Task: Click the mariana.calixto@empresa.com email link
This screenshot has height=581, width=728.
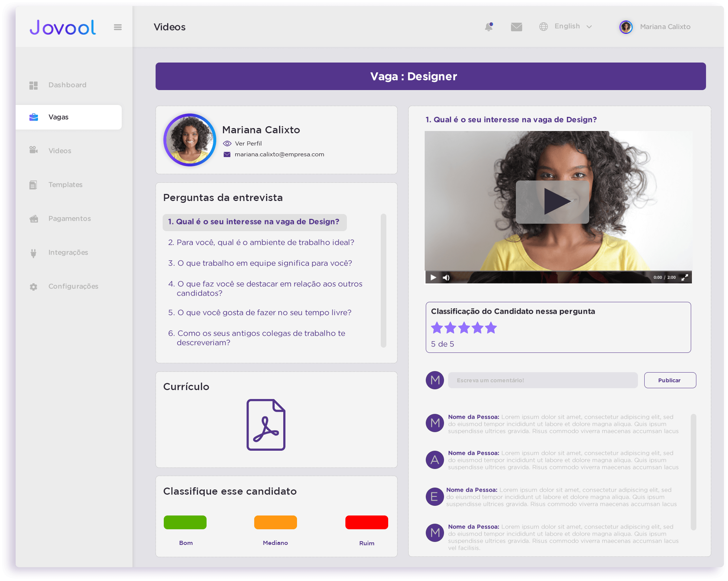Action: 279,154
